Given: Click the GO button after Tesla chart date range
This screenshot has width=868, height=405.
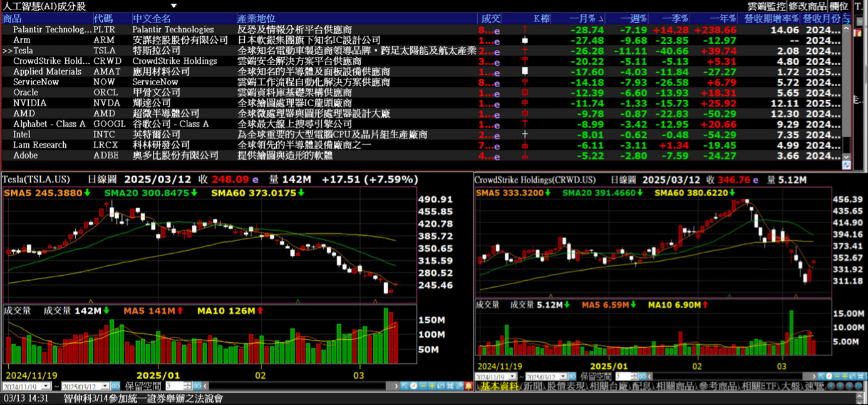Looking at the screenshot, I should pyautogui.click(x=116, y=386).
